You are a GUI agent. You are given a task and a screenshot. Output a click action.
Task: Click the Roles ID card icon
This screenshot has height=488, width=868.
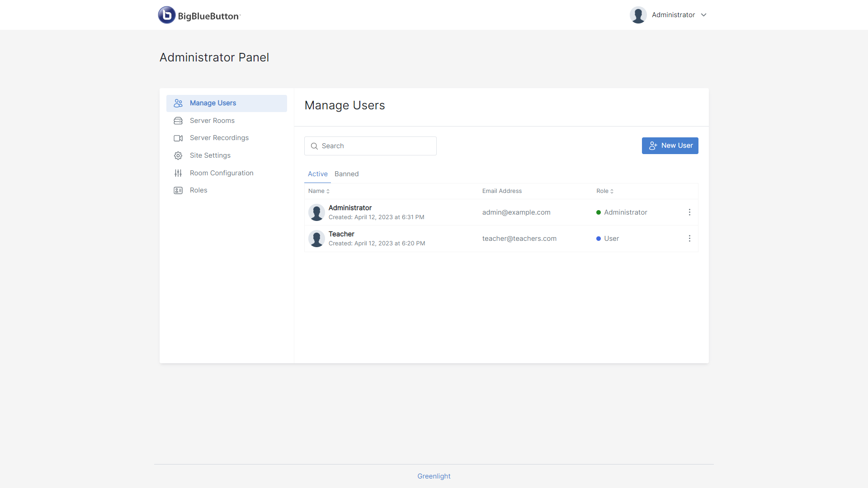click(x=178, y=190)
